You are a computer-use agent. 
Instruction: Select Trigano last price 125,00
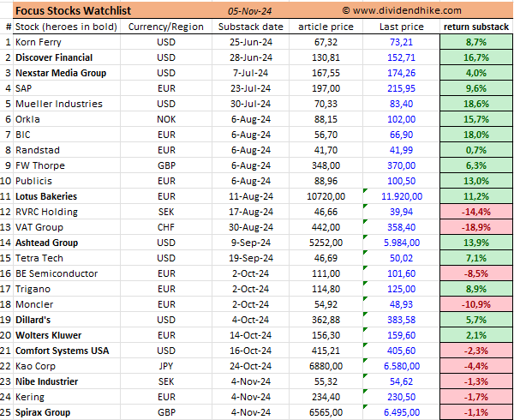[402, 289]
